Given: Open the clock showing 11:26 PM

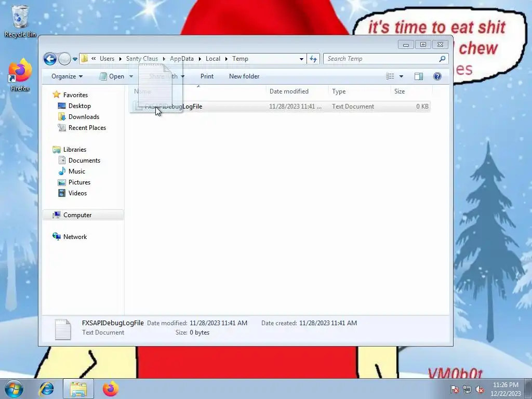Looking at the screenshot, I should [x=506, y=389].
